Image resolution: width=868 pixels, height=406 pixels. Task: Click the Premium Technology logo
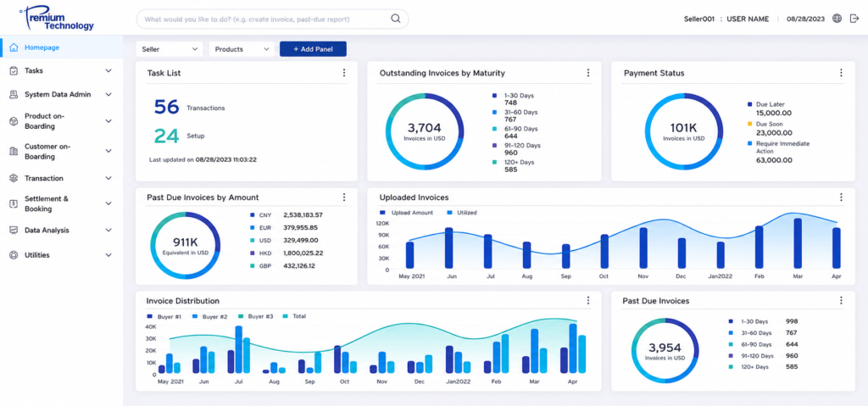pyautogui.click(x=57, y=19)
